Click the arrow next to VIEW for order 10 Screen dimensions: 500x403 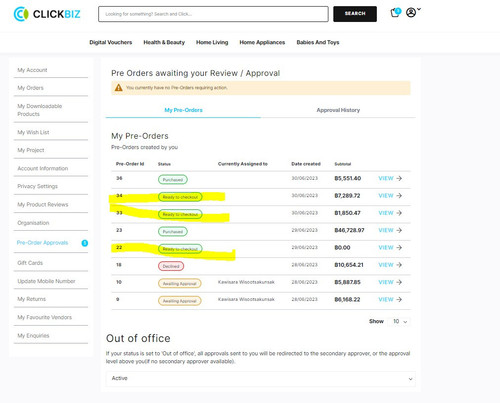tap(399, 282)
